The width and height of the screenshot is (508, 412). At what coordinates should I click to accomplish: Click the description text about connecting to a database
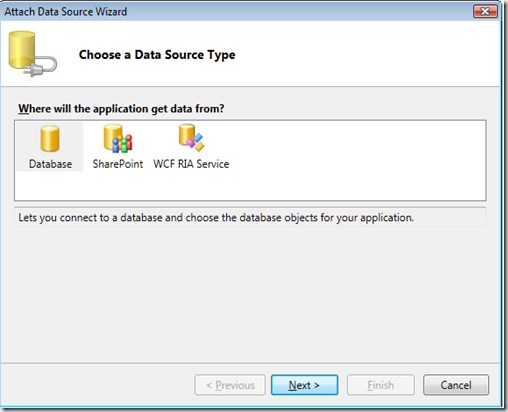(216, 218)
